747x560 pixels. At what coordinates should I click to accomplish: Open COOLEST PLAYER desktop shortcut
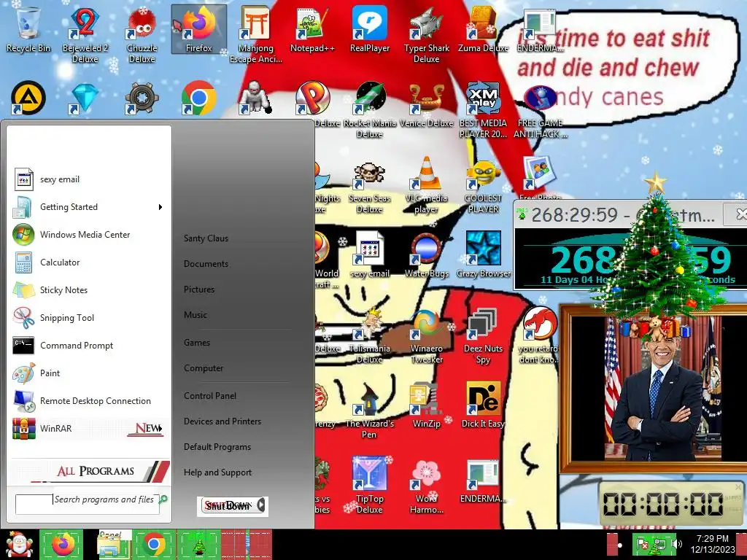(483, 184)
